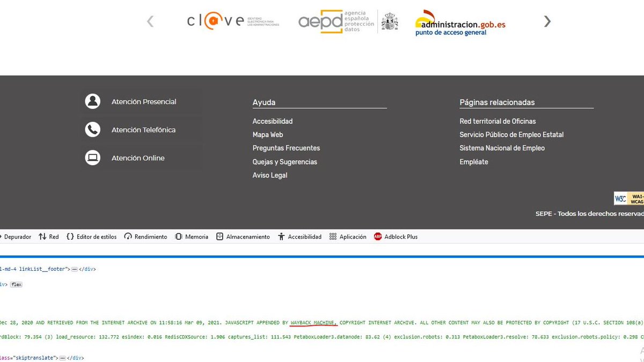The height and width of the screenshot is (362, 644).
Task: Open Atención Online link
Action: (x=138, y=158)
